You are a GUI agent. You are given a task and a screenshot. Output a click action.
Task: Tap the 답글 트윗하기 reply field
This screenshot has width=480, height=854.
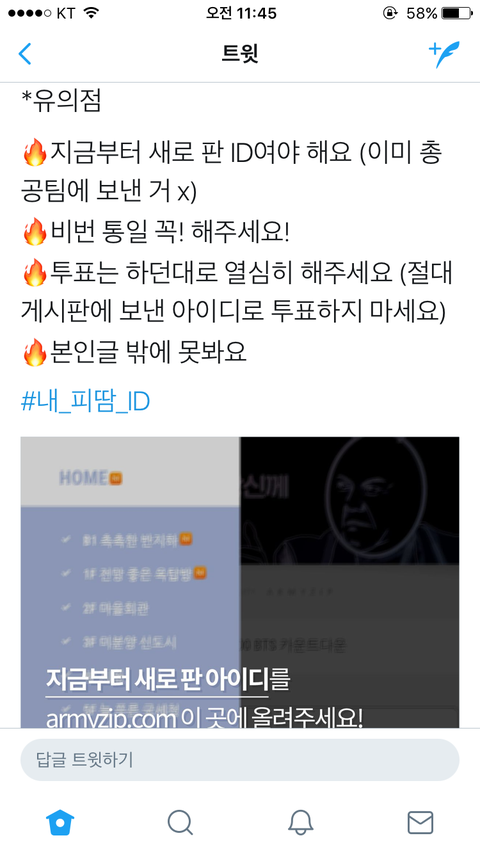coord(240,759)
